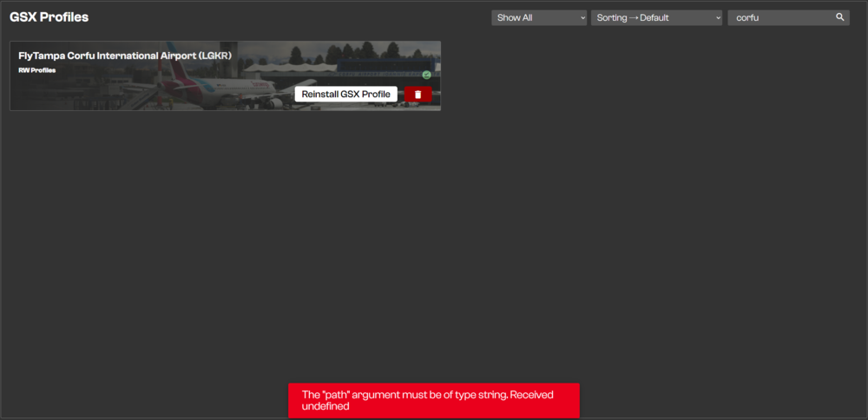Focus the search field containing corfu
Viewport: 868px width, 420px height.
781,17
